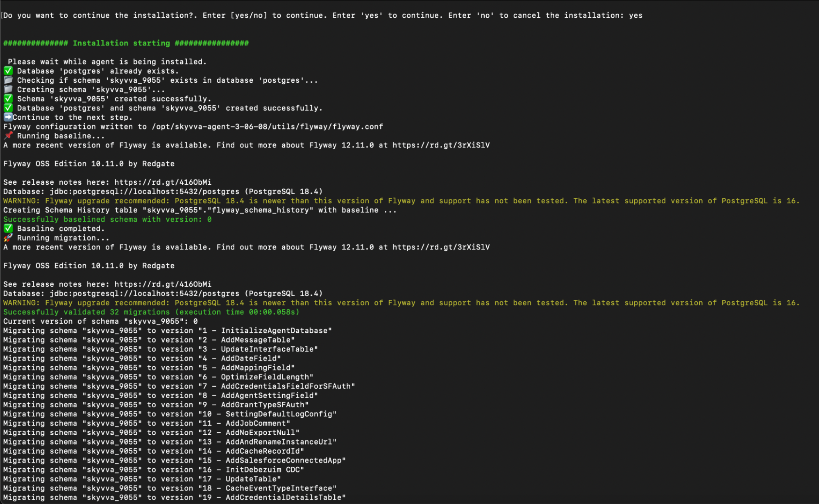Open the second https://rd.gt/3rXiSlV link under Running migration
This screenshot has height=504, width=819.
441,247
